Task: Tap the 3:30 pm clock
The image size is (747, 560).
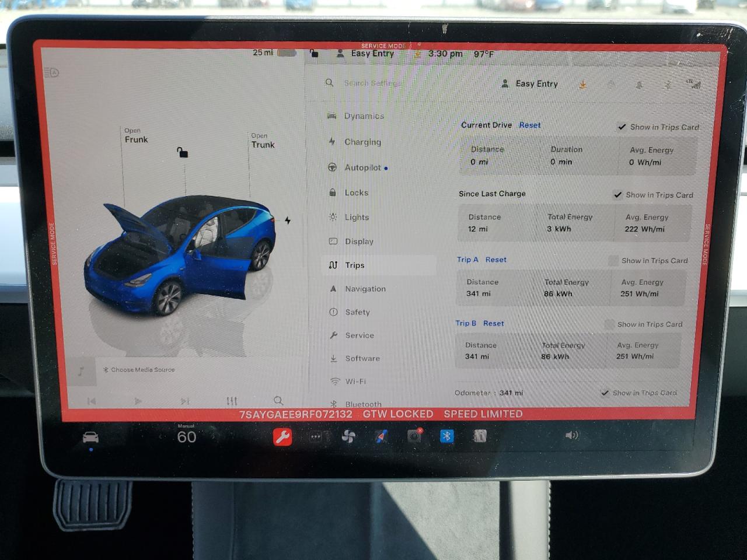Action: 445,54
